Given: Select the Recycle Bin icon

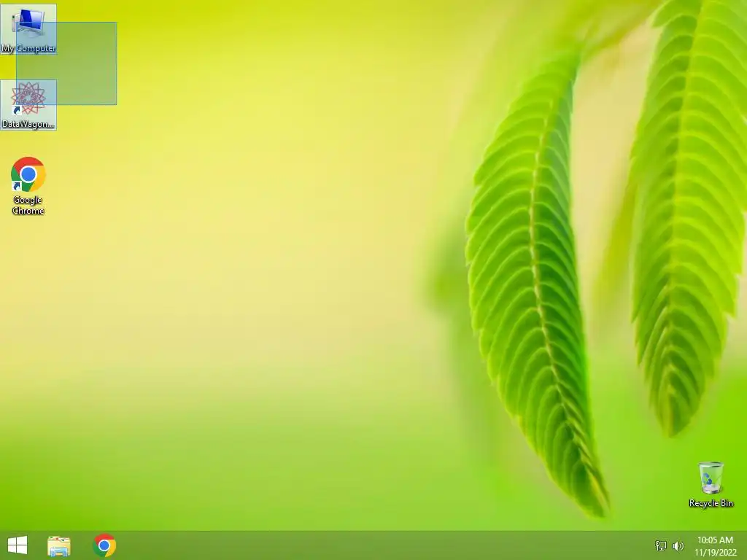Looking at the screenshot, I should pyautogui.click(x=711, y=484).
